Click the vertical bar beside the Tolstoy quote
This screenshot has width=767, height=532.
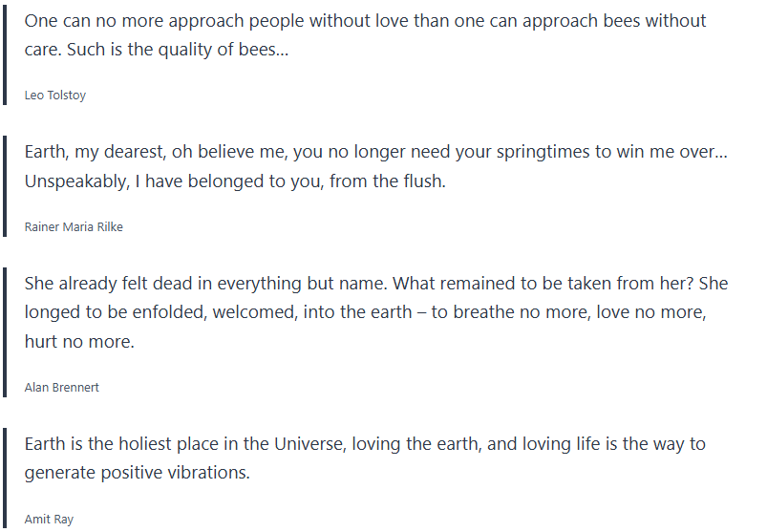tap(5, 55)
